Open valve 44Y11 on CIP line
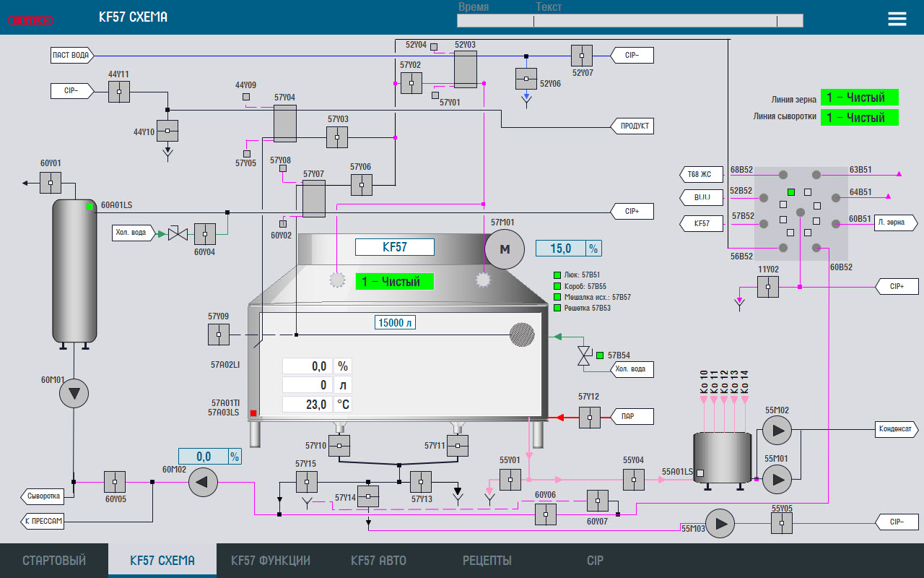The width and height of the screenshot is (924, 578). point(119,92)
